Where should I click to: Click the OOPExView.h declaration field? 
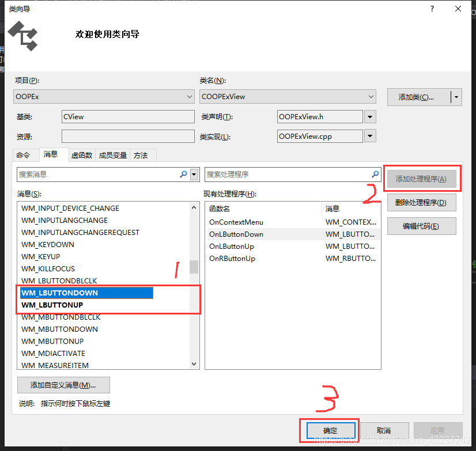pos(320,116)
